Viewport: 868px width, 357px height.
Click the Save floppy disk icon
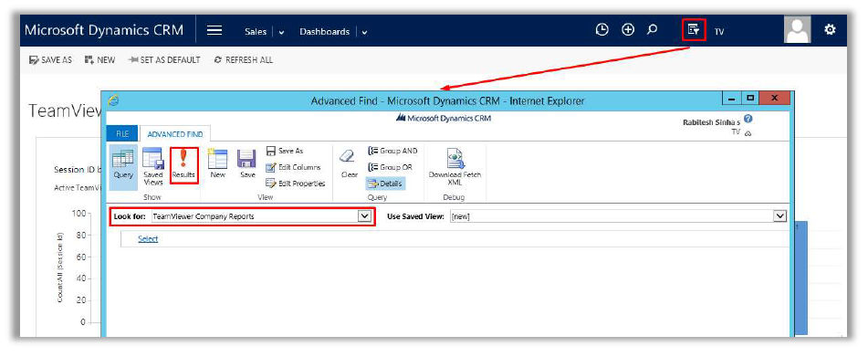(x=247, y=164)
